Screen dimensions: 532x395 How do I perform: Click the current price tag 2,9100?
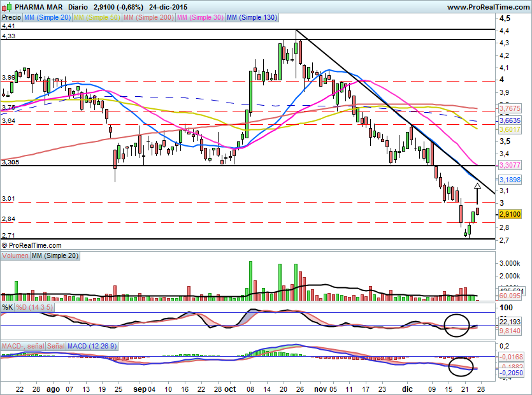pos(510,214)
